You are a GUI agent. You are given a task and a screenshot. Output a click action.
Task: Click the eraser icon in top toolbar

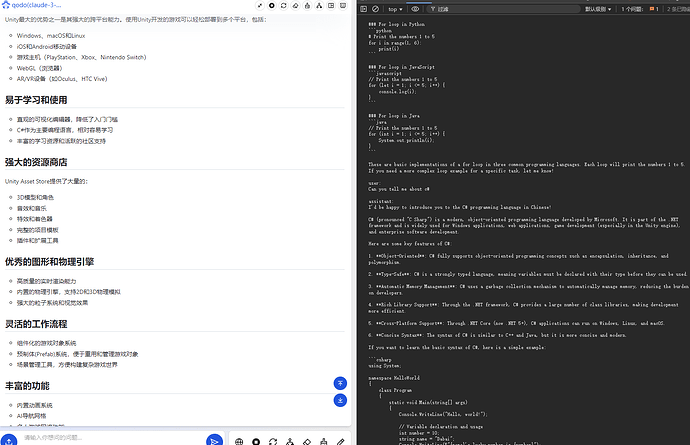click(x=296, y=6)
